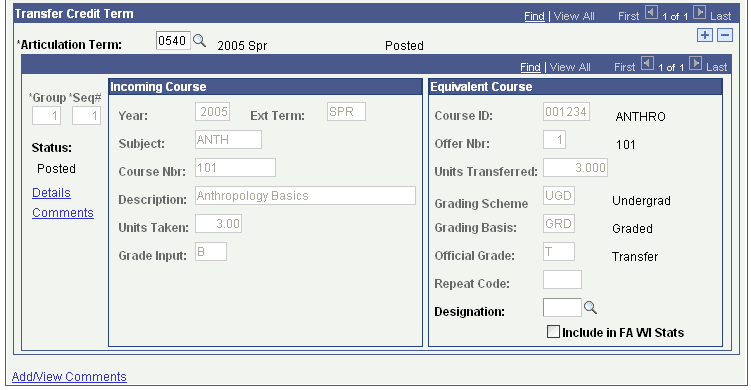Open the Designation lookup magnifier

pyautogui.click(x=590, y=308)
